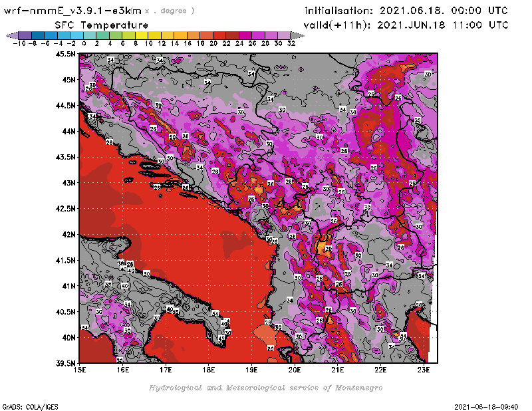Click the '43N' latitude axis label

pyautogui.click(x=68, y=183)
